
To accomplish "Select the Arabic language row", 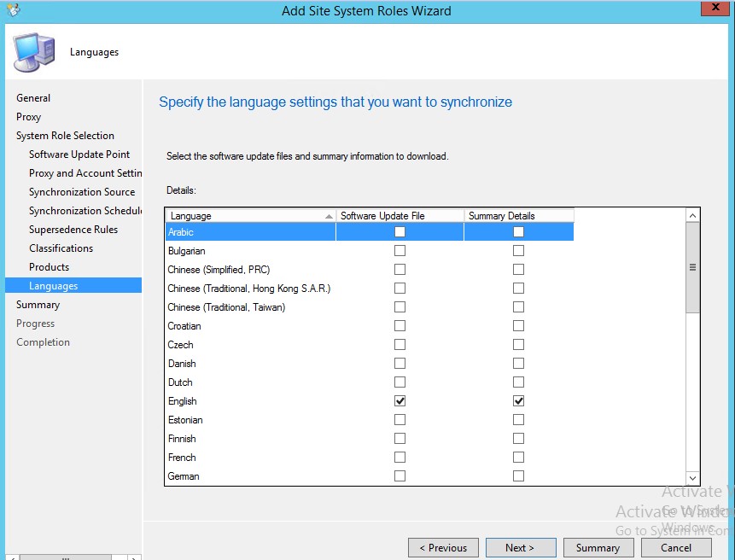I will [249, 232].
